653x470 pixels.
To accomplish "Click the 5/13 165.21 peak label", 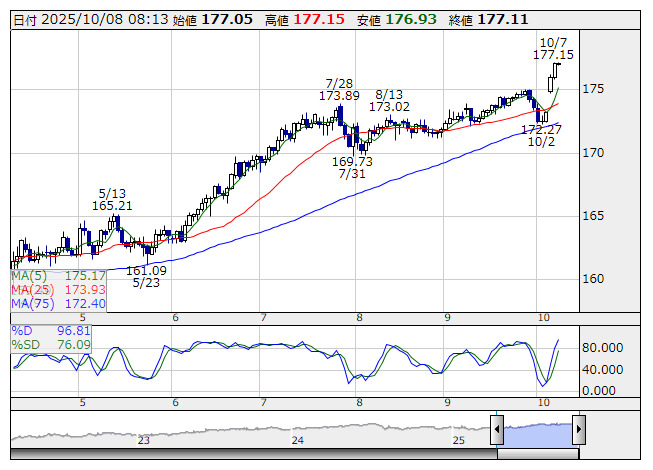I will (112, 199).
